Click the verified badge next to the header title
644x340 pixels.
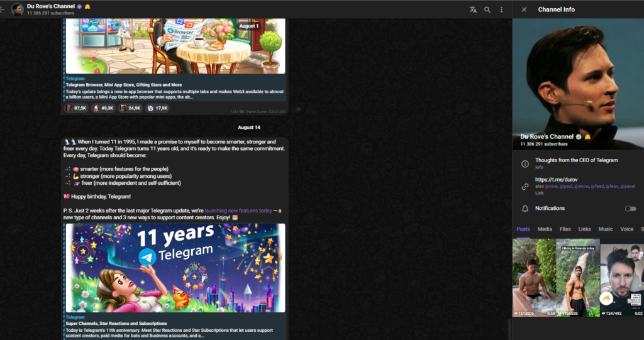[79, 6]
